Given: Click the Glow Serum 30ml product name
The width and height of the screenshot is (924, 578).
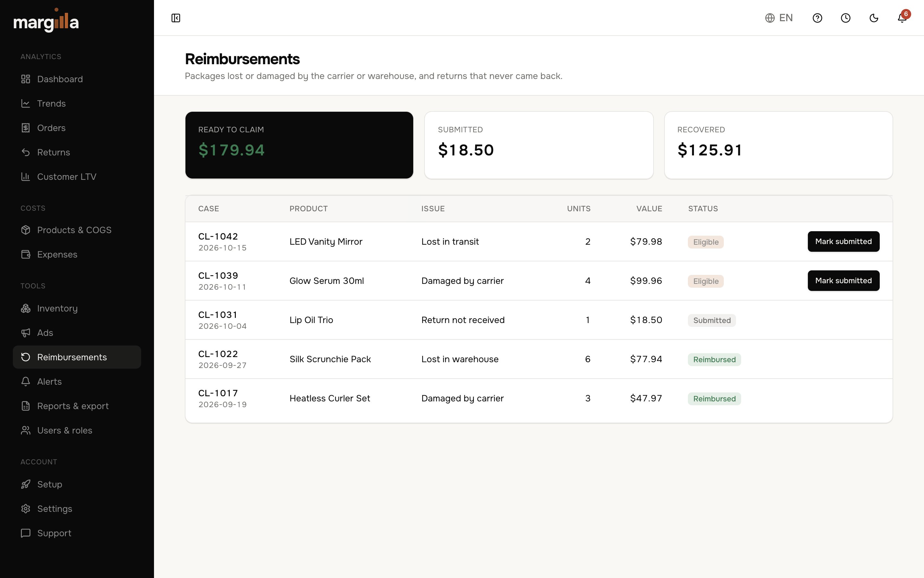Looking at the screenshot, I should (x=327, y=281).
